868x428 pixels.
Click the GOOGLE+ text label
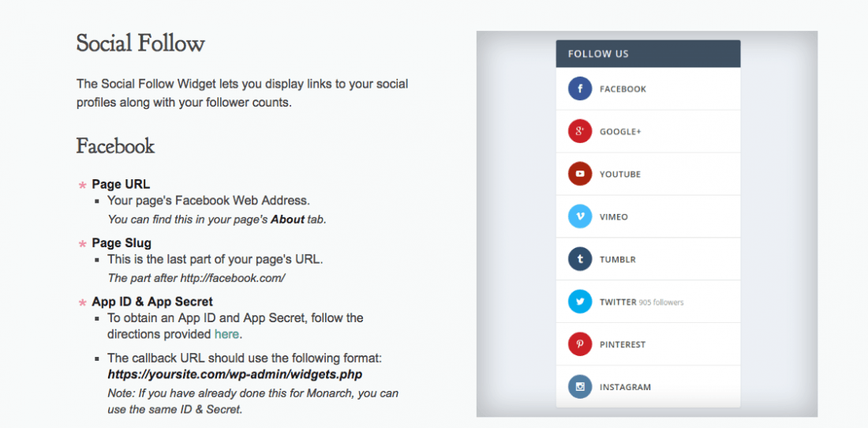(x=620, y=132)
